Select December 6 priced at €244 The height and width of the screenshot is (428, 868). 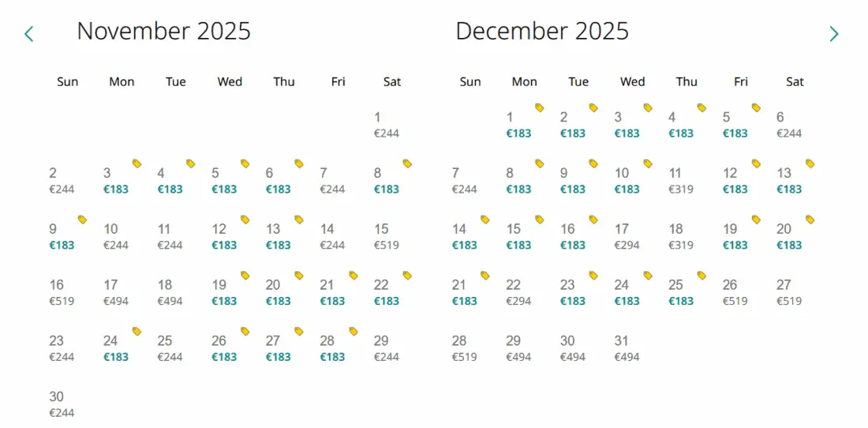(788, 125)
